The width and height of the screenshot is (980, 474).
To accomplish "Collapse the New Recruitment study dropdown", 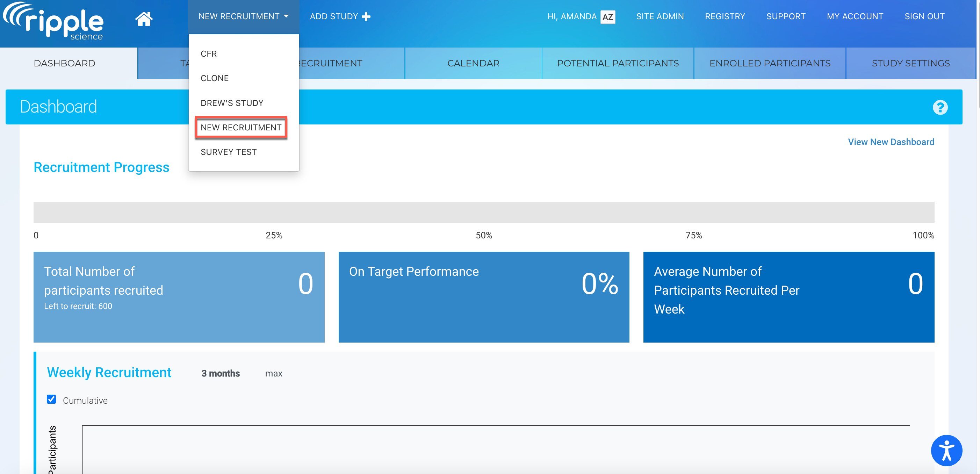I will [243, 17].
